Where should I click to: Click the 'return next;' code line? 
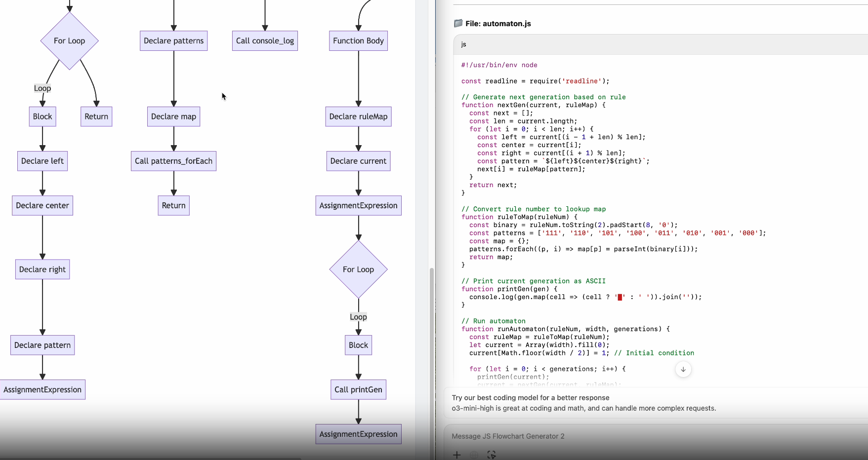493,185
